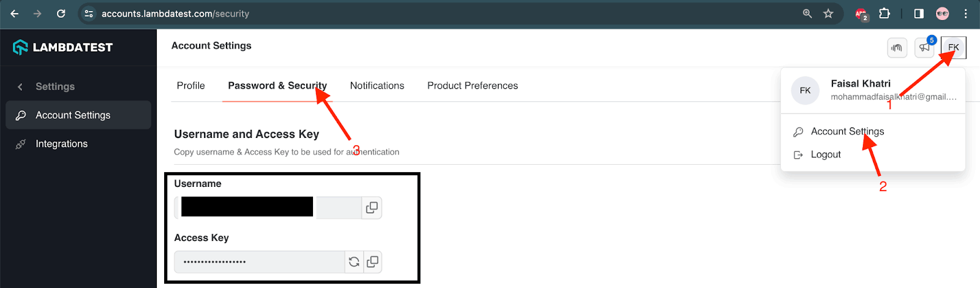Collapse Settings using back chevron
980x288 pixels.
click(20, 87)
